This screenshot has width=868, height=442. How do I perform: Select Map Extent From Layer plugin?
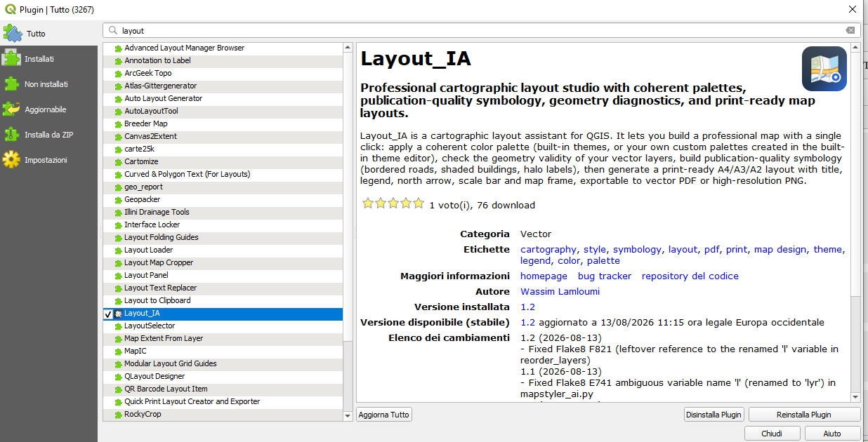[223, 338]
